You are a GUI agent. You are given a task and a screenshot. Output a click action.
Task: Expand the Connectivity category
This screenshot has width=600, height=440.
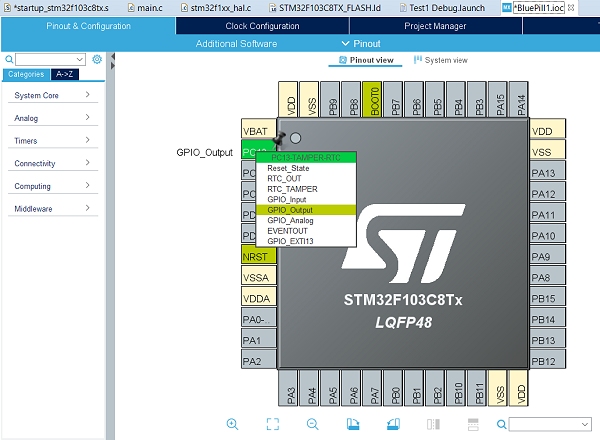click(53, 163)
